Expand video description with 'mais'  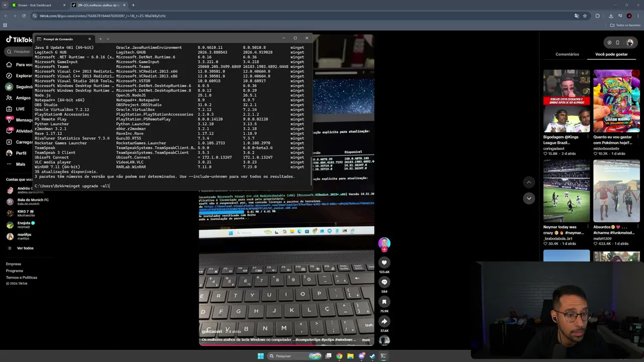366,340
